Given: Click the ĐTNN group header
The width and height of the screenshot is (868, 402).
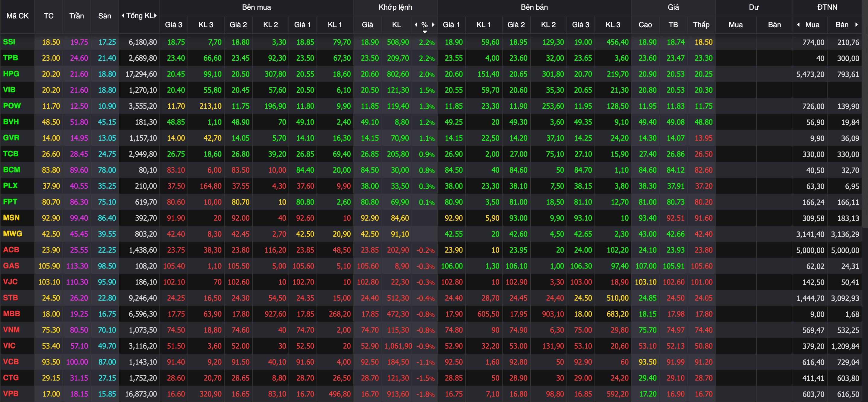Looking at the screenshot, I should pos(827,7).
